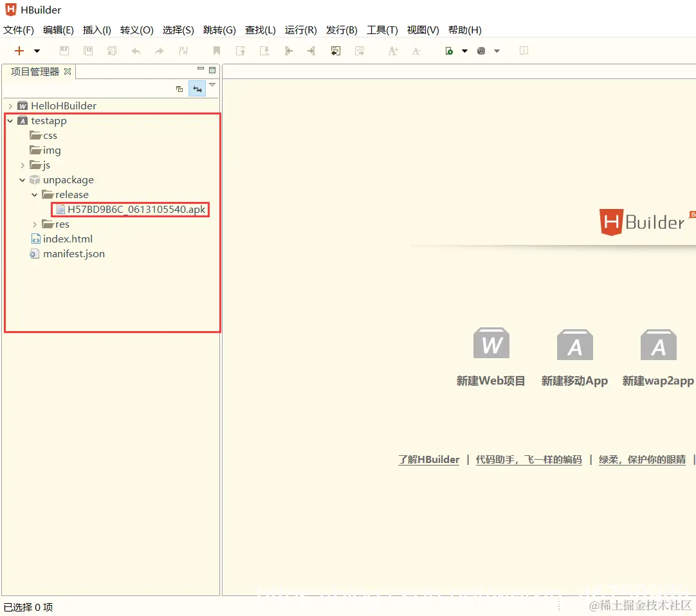Click the bookmark toolbar icon

(x=217, y=51)
